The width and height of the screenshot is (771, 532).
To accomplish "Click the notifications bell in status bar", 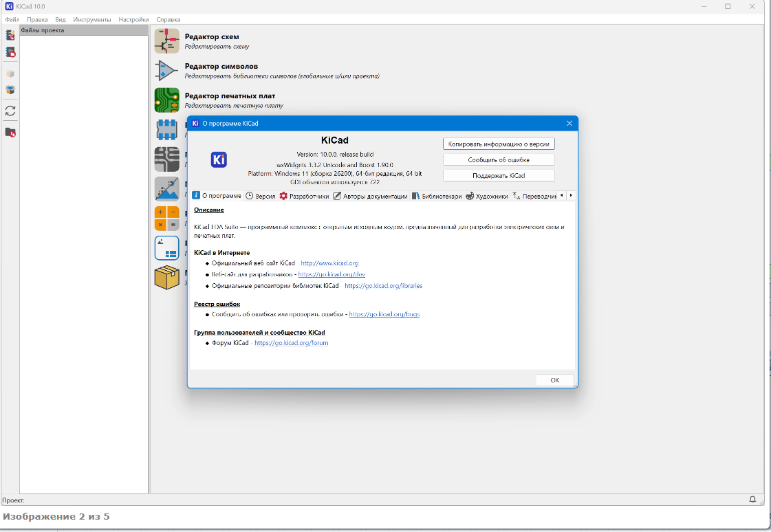I will [752, 500].
